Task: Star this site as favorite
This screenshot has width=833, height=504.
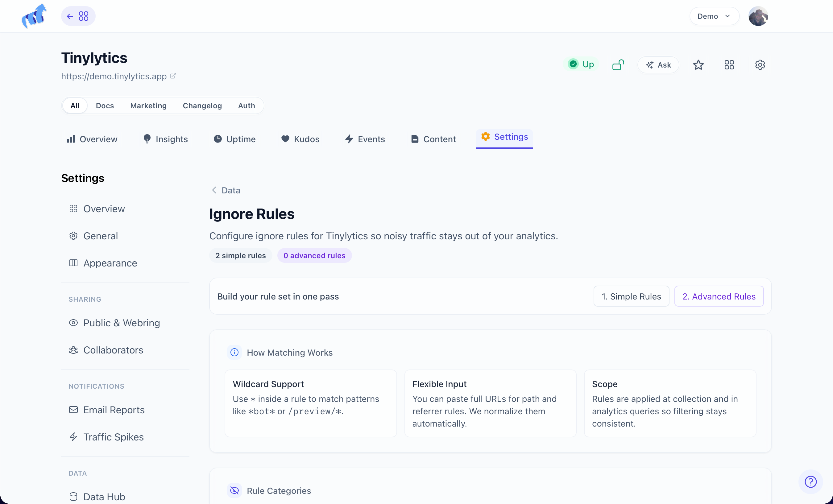Action: tap(698, 65)
